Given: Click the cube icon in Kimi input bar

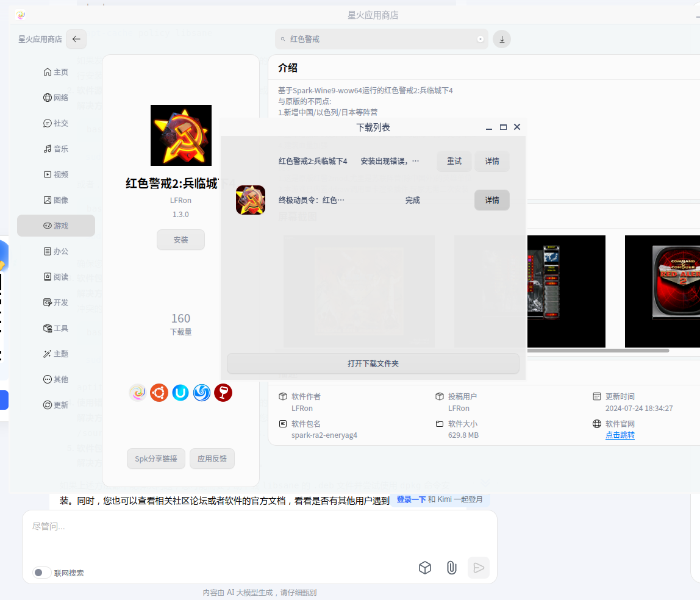Looking at the screenshot, I should point(425,568).
